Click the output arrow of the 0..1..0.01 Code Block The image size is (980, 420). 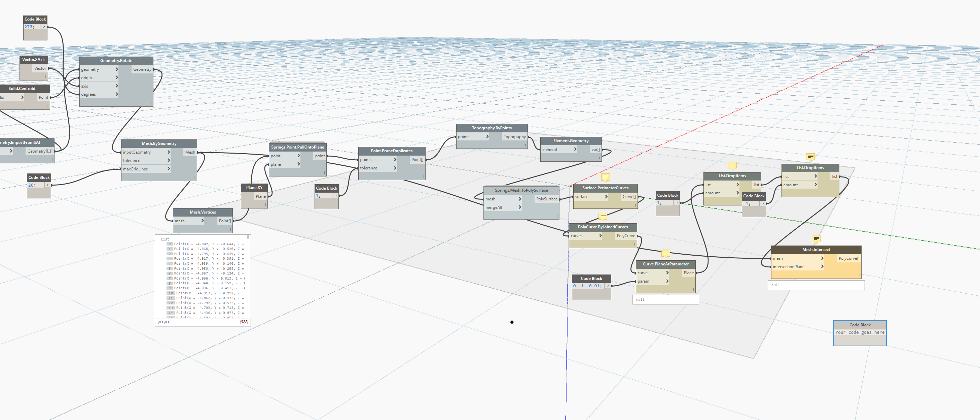pos(608,286)
